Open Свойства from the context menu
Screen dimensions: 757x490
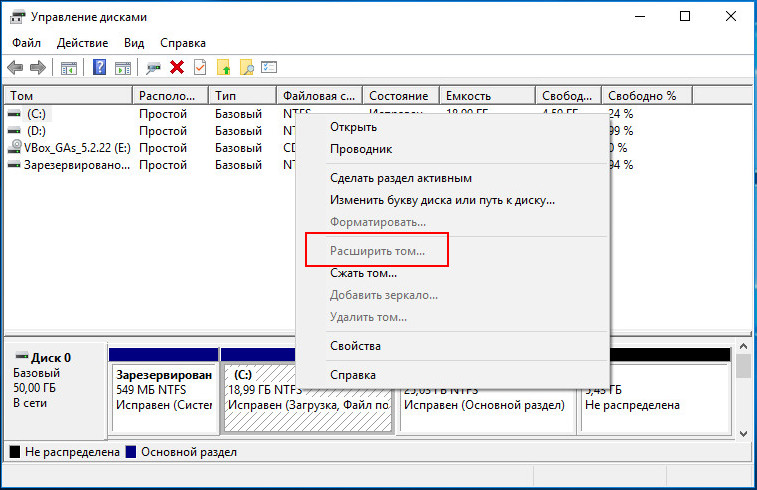click(x=453, y=346)
